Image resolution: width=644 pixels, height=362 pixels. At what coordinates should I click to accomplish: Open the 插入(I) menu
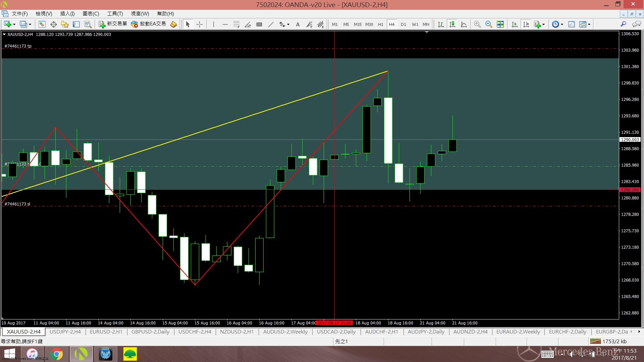(67, 14)
